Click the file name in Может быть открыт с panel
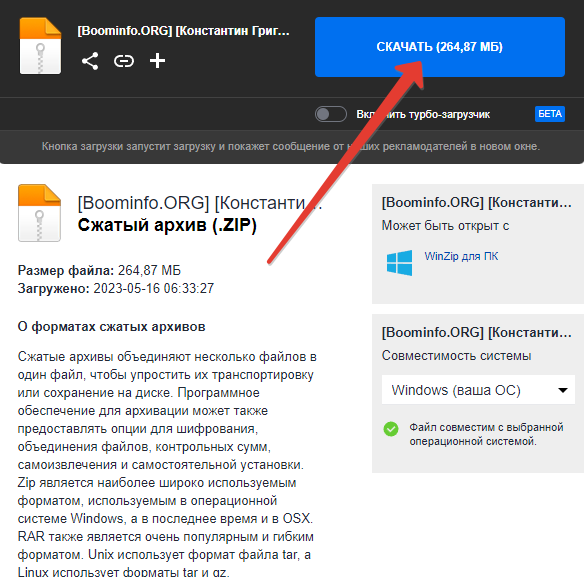Image resolution: width=584 pixels, height=585 pixels. 477,203
